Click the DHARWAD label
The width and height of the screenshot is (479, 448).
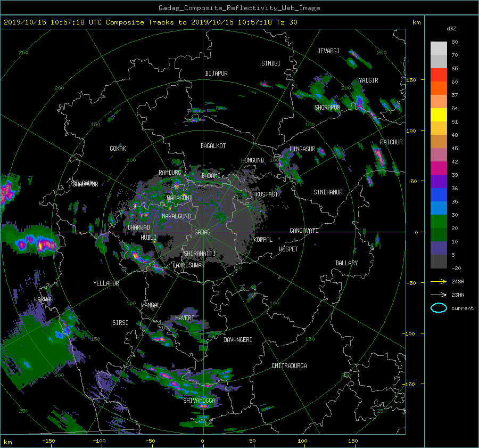point(139,227)
